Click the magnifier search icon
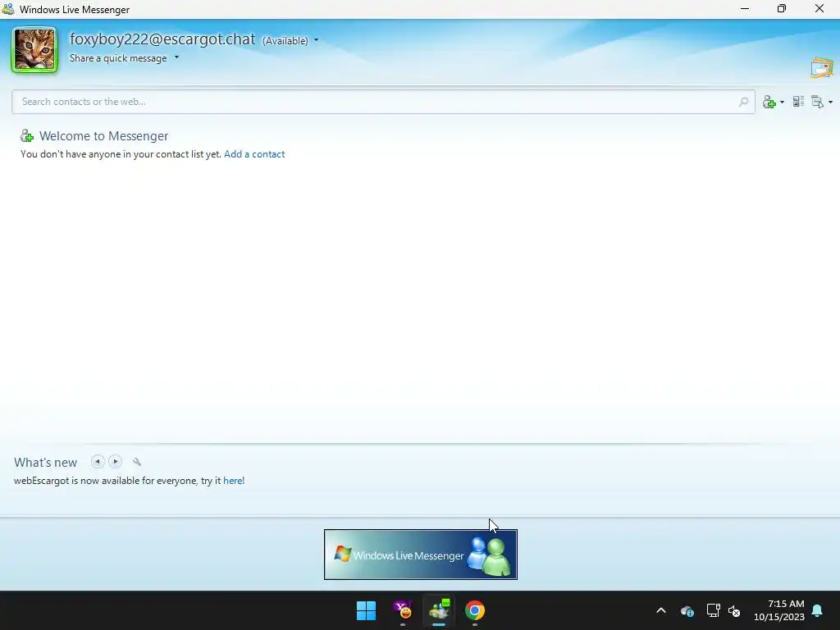The width and height of the screenshot is (840, 630). tap(743, 102)
